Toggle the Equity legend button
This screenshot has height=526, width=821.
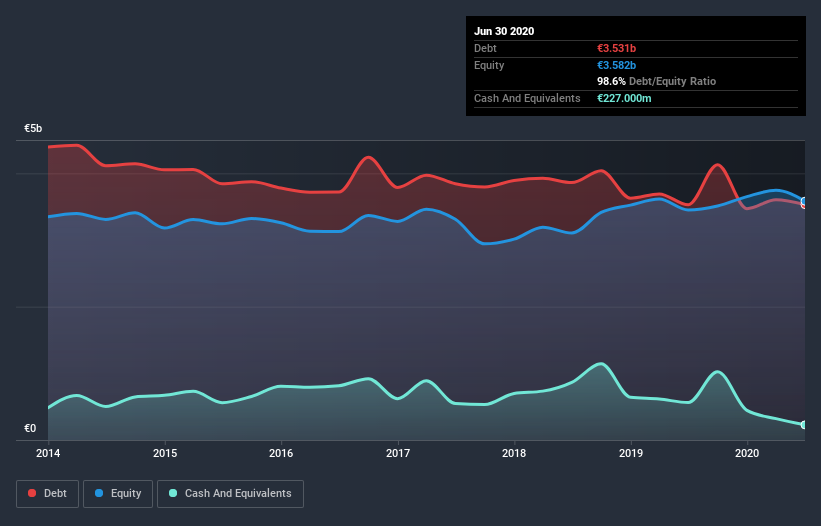pyautogui.click(x=118, y=494)
